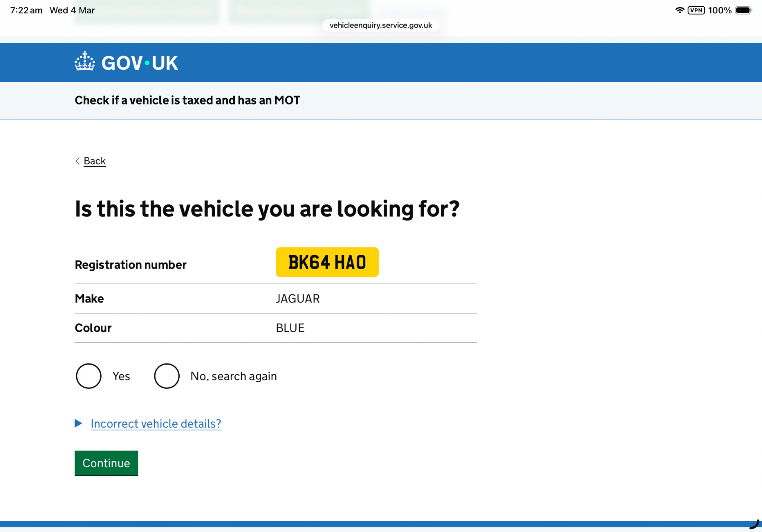Tap the 7:22 am clock in status bar
The image size is (762, 532).
(26, 10)
